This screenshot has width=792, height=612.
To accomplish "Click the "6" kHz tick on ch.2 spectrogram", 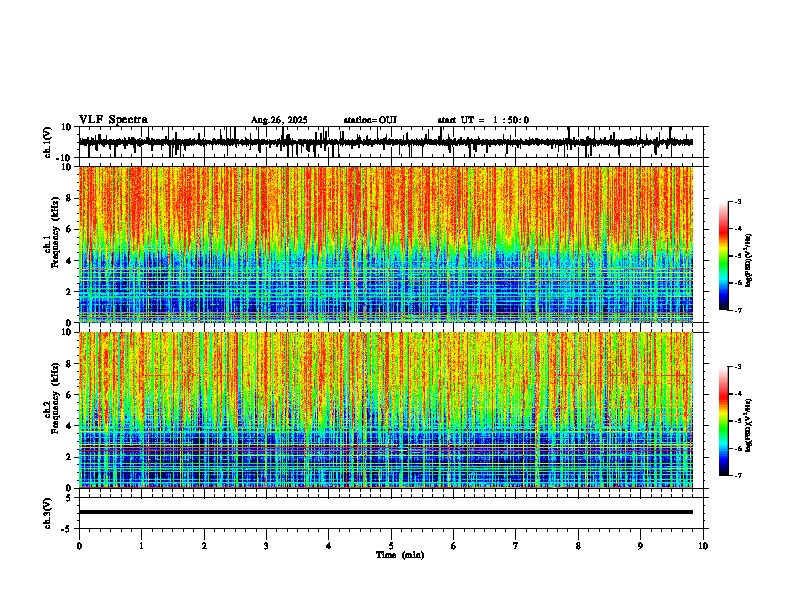I will tap(70, 395).
